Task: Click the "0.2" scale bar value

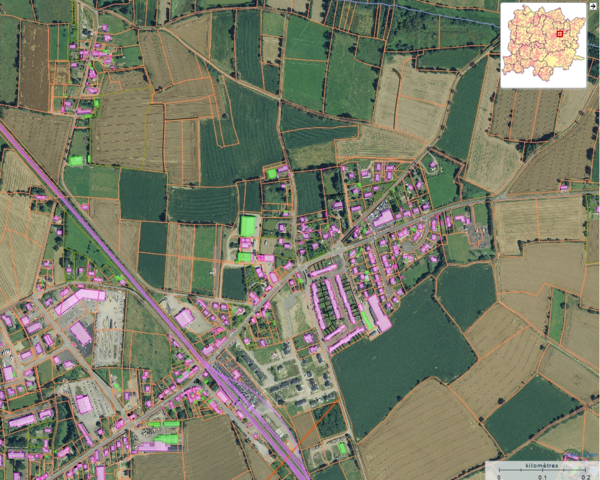Action: point(586,477)
